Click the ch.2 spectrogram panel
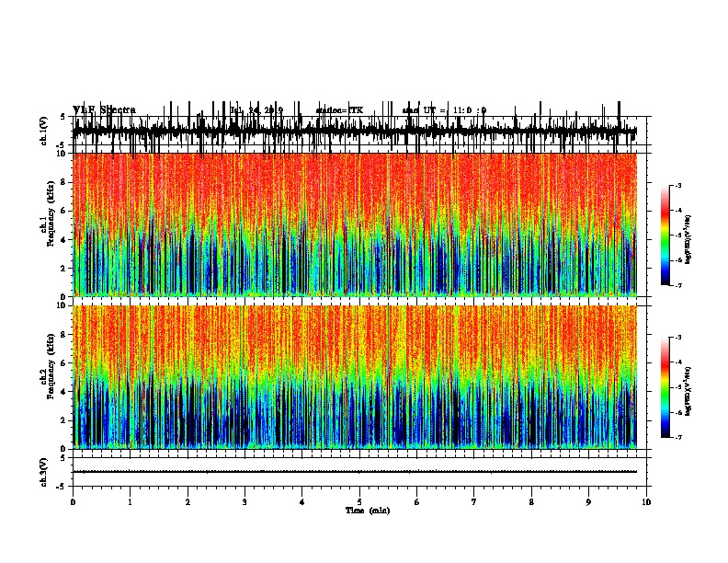 tap(355, 377)
